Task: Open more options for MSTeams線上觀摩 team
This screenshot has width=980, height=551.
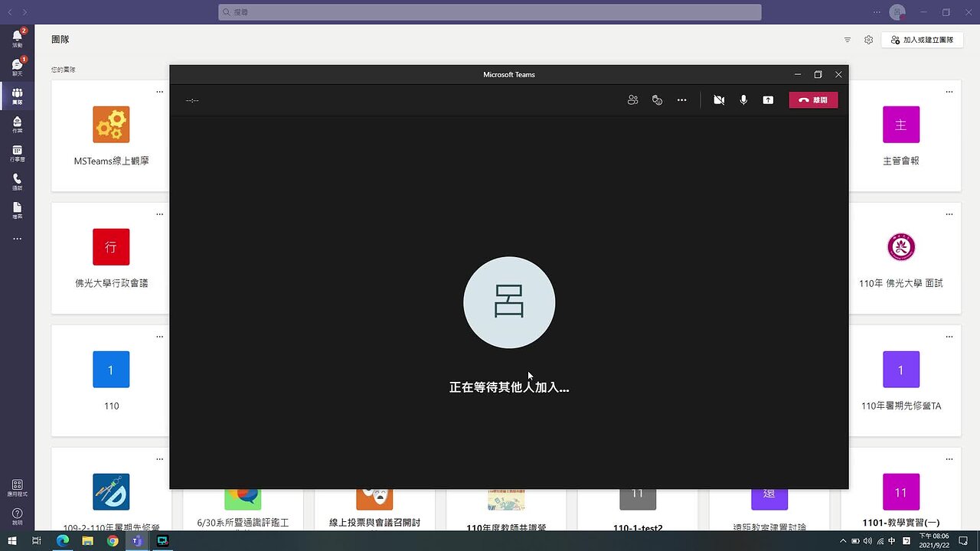Action: coord(159,92)
